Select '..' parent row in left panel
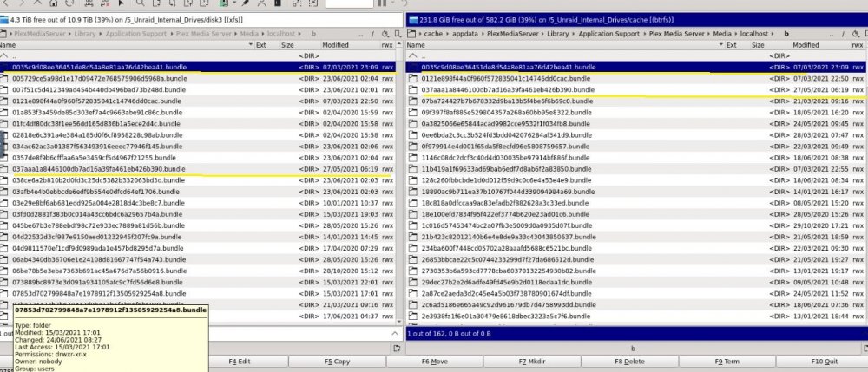The image size is (868, 372). click(x=198, y=55)
